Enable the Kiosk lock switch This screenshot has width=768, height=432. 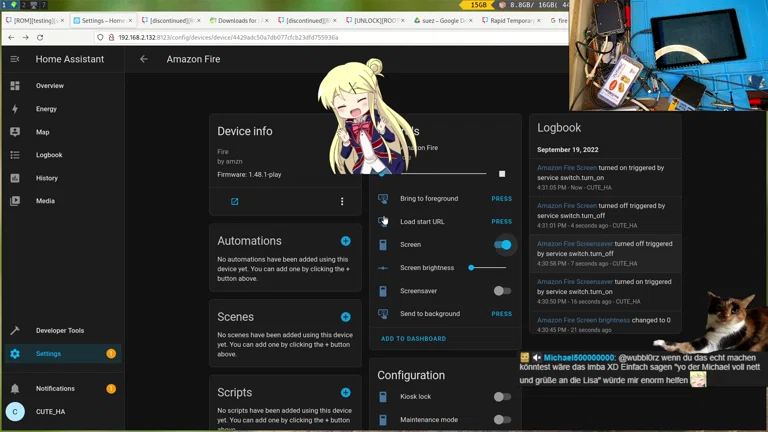(x=503, y=397)
